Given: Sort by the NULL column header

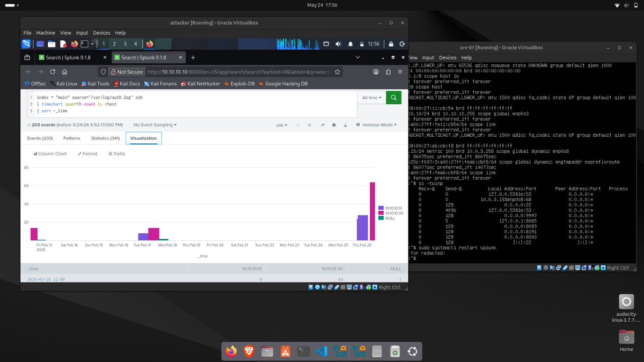Looking at the screenshot, I should pyautogui.click(x=396, y=268).
